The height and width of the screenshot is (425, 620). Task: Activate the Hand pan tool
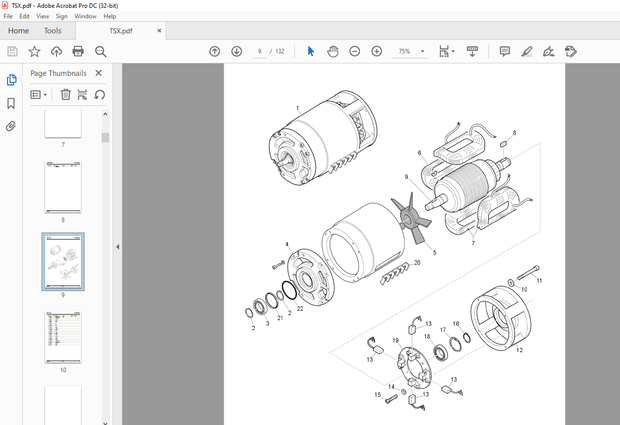point(333,51)
